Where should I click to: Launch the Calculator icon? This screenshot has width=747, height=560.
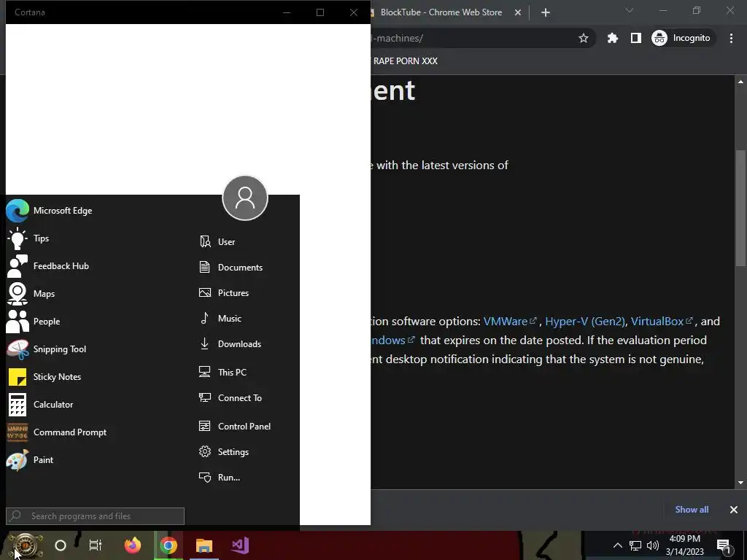pyautogui.click(x=18, y=404)
